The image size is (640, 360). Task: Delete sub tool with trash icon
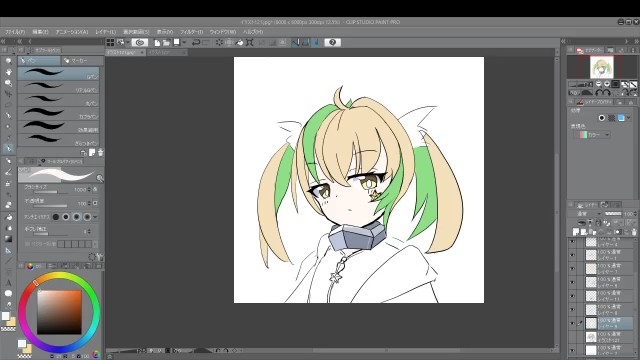click(100, 153)
